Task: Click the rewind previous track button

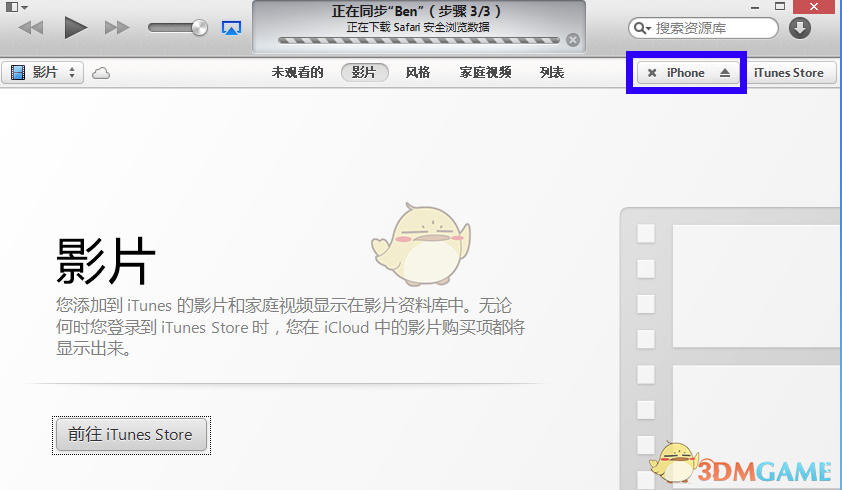Action: (31, 27)
